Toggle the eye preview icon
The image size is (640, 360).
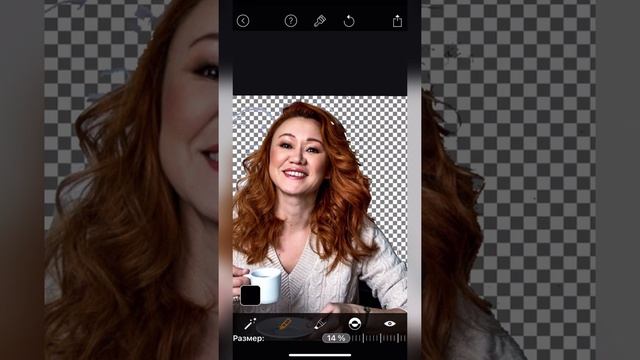(x=390, y=324)
